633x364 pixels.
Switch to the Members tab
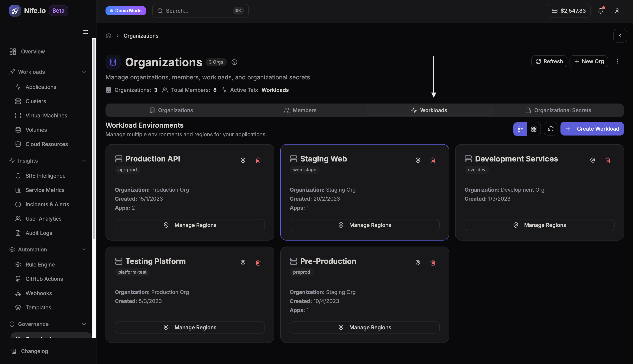click(x=300, y=110)
